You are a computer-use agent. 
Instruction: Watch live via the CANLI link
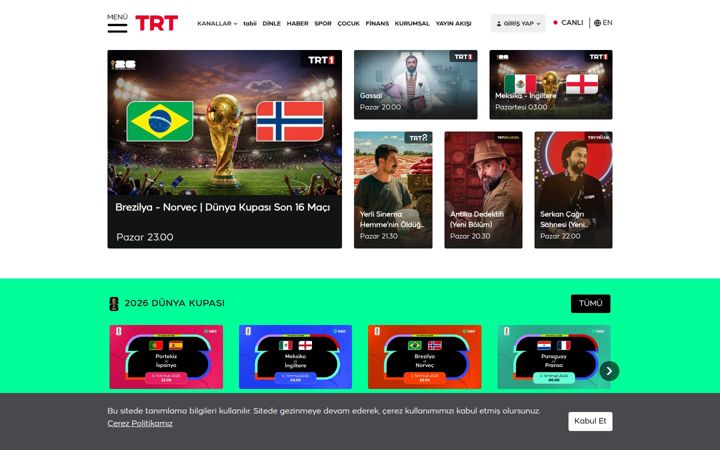click(568, 22)
